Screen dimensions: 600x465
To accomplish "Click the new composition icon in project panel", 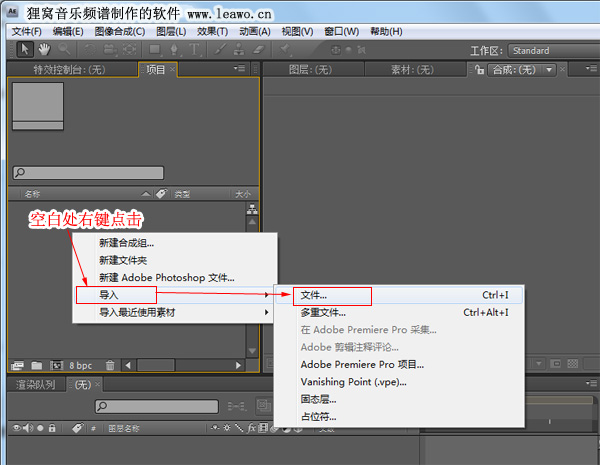I will (57, 365).
